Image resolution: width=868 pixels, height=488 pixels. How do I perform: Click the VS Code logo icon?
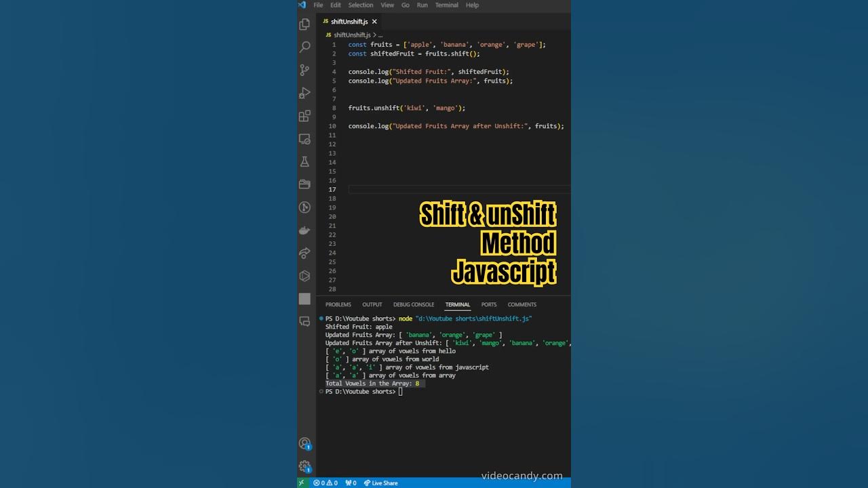[302, 5]
